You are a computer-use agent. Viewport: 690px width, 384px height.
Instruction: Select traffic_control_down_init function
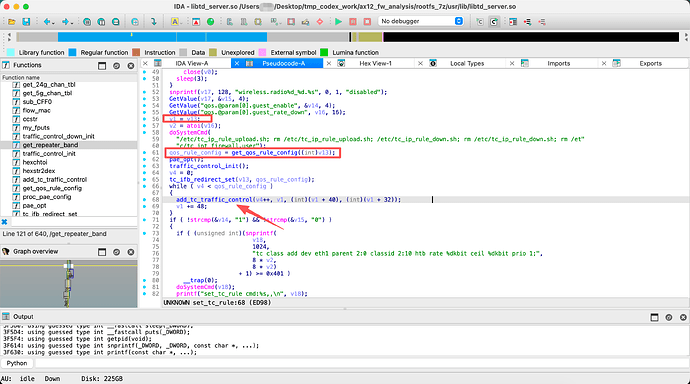click(59, 136)
